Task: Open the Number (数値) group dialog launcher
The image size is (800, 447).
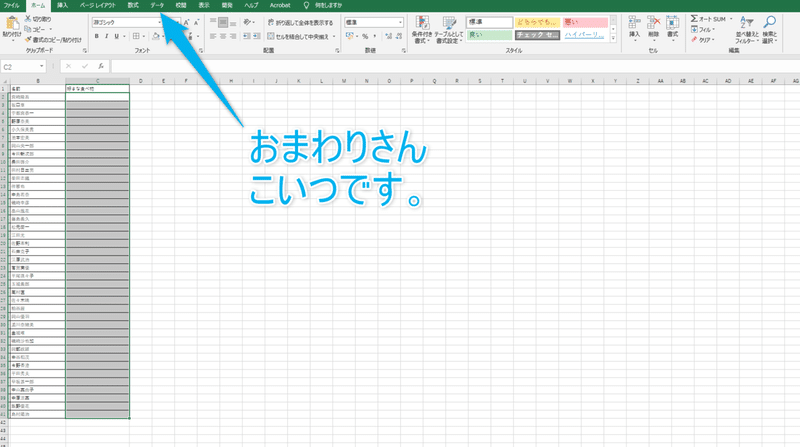Action: pyautogui.click(x=404, y=51)
